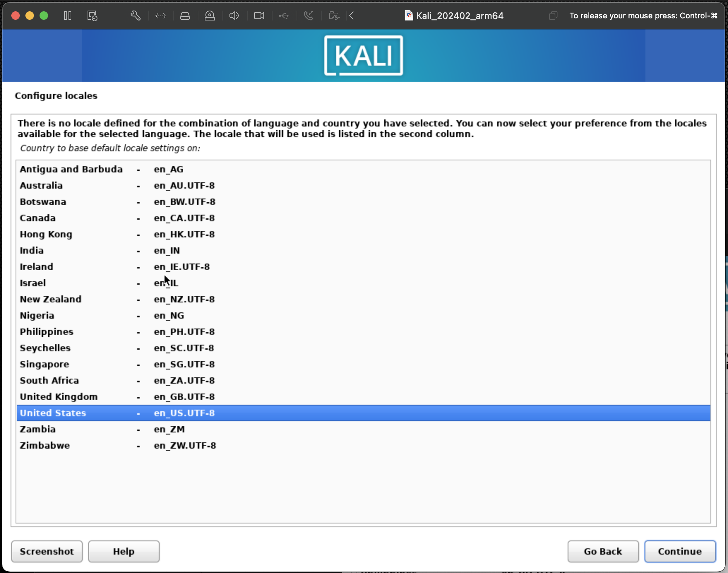Select Australia from locale list
This screenshot has width=728, height=573.
pyautogui.click(x=41, y=185)
